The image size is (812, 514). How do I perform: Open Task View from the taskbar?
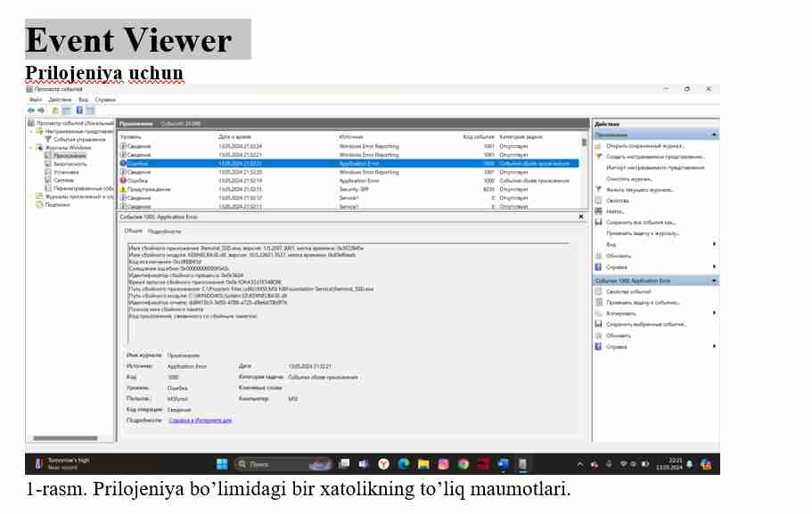click(344, 464)
